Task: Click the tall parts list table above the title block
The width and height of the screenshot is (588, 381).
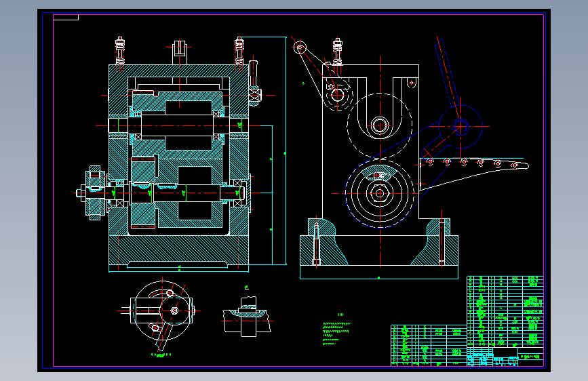Action: (505, 312)
